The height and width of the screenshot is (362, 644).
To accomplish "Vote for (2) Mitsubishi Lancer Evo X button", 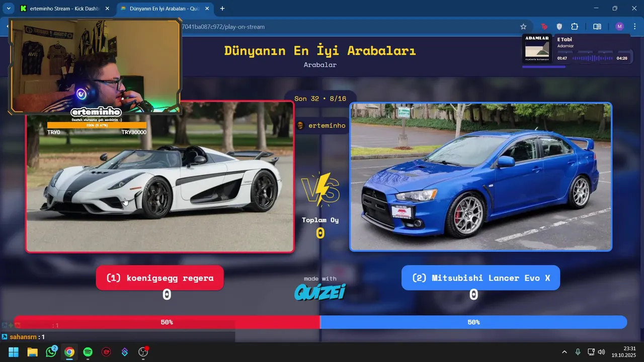I will tap(480, 278).
